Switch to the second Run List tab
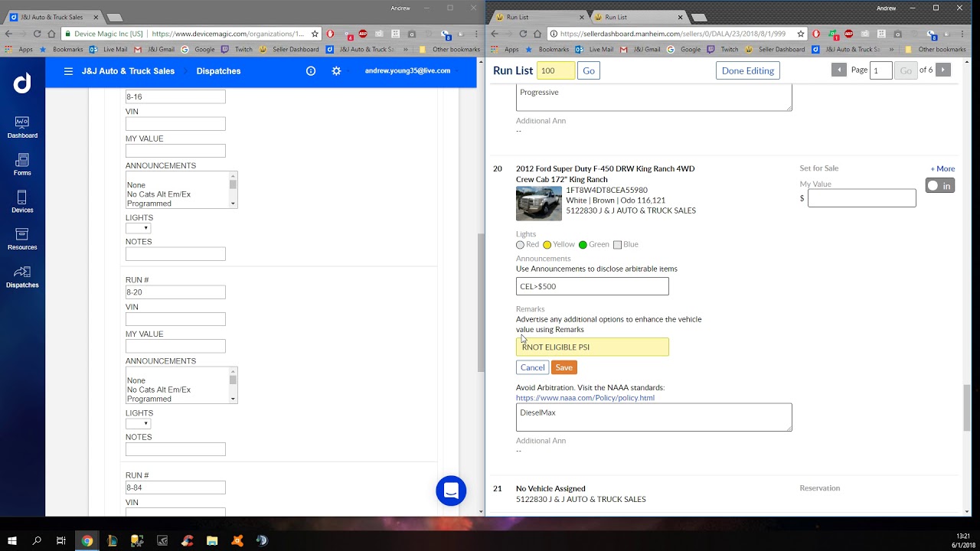 click(638, 17)
